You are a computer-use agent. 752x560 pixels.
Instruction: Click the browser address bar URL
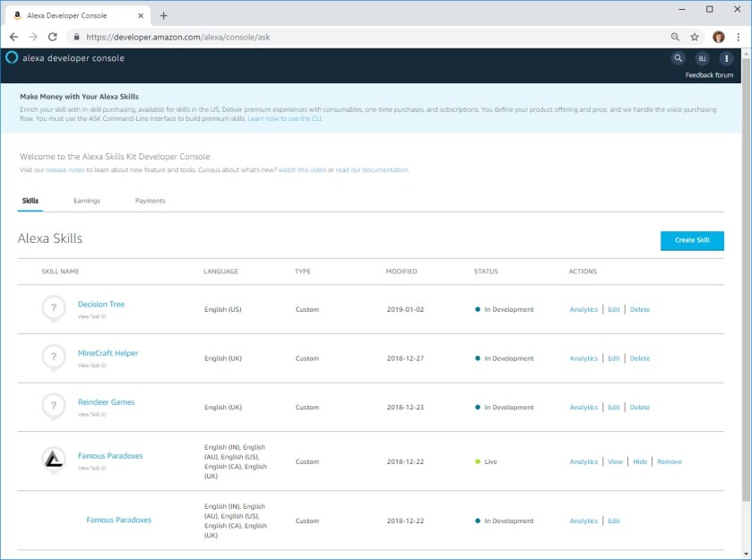point(269,37)
